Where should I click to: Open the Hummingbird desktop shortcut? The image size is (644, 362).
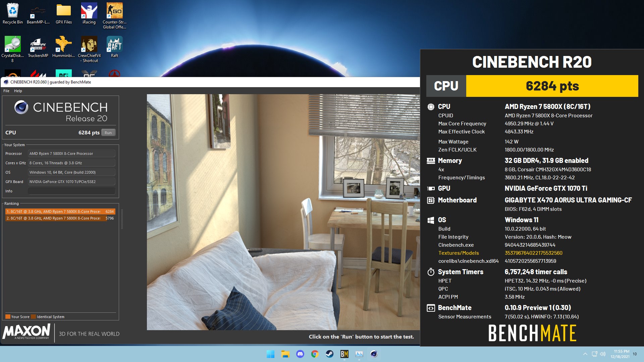tap(64, 47)
